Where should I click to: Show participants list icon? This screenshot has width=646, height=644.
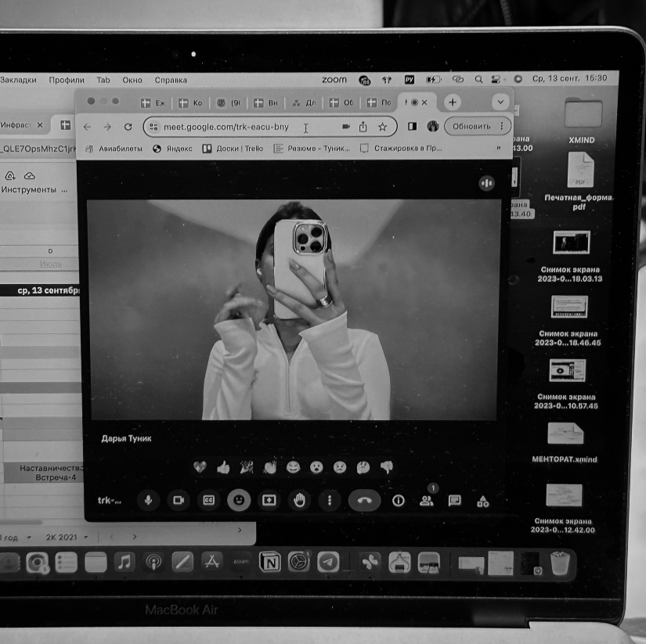[427, 501]
